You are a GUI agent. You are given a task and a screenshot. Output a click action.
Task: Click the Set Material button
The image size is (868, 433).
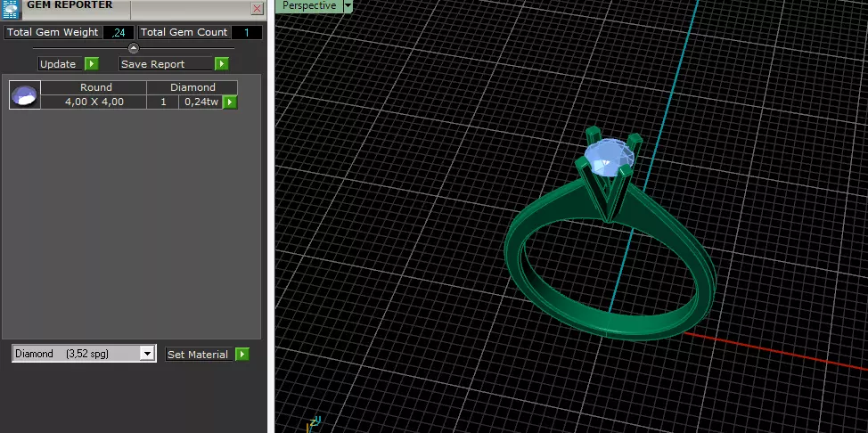tap(199, 355)
